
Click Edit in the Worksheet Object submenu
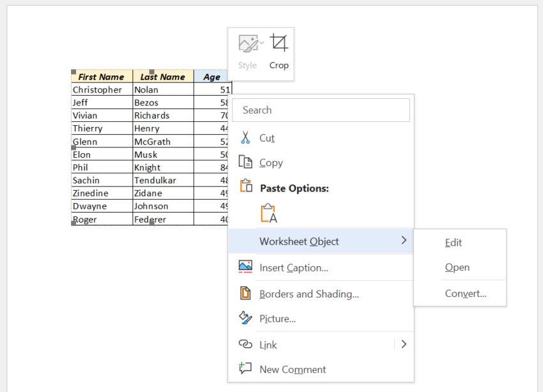click(454, 242)
